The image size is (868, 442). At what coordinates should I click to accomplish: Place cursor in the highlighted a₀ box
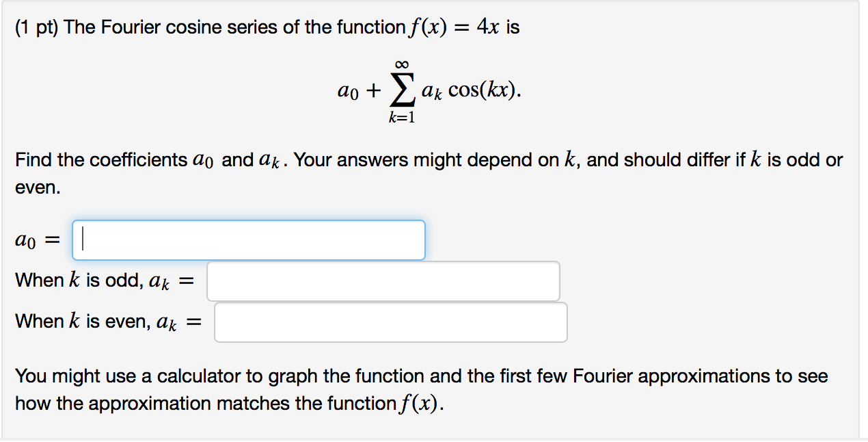(248, 239)
